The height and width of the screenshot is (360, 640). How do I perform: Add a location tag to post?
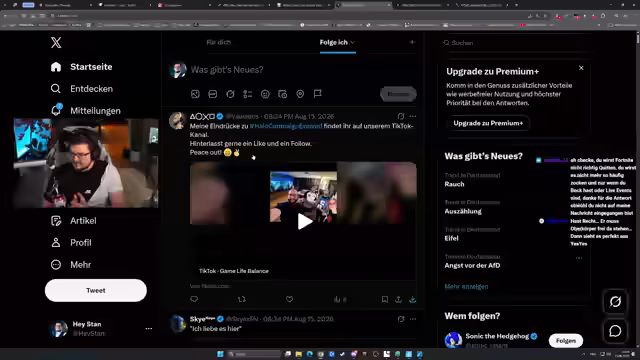click(x=300, y=94)
